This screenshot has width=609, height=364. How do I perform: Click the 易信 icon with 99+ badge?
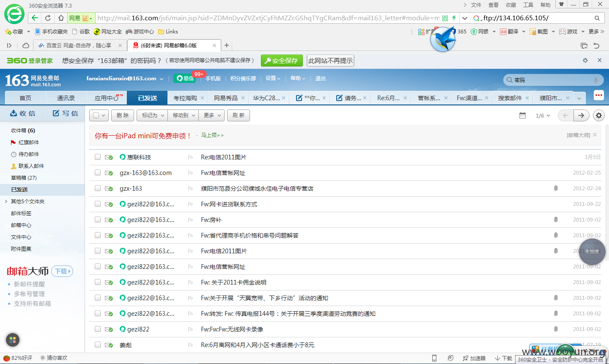coord(185,78)
